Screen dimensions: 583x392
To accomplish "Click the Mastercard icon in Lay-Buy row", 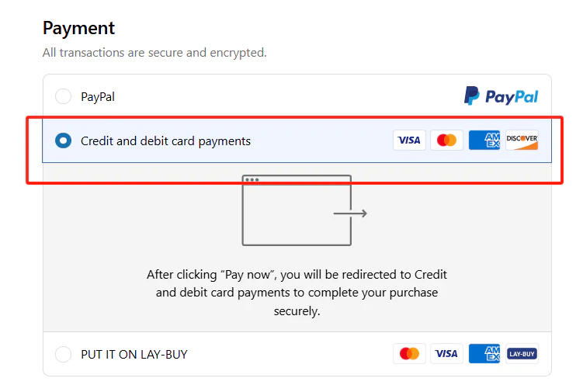I will pyautogui.click(x=409, y=354).
